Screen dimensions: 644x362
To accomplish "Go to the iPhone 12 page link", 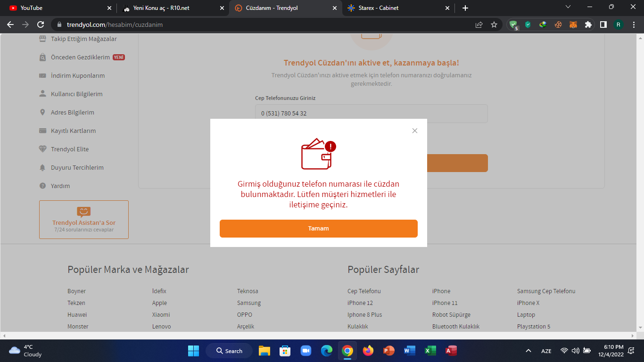I will [x=360, y=303].
